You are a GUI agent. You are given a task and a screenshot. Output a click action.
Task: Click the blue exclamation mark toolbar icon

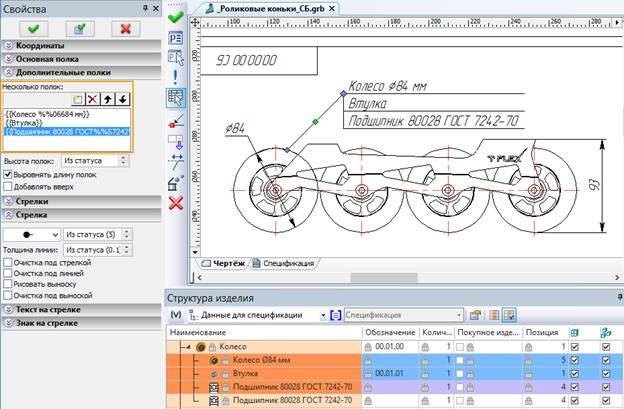[176, 76]
